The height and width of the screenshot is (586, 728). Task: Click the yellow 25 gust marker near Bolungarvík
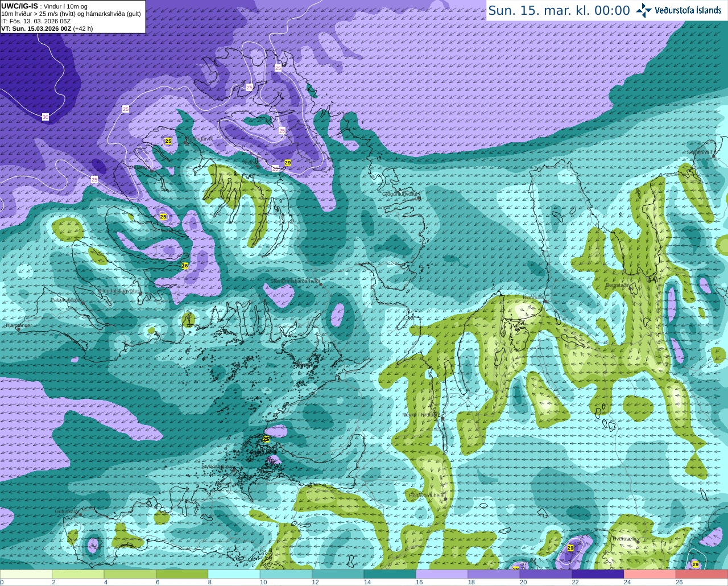pyautogui.click(x=168, y=141)
